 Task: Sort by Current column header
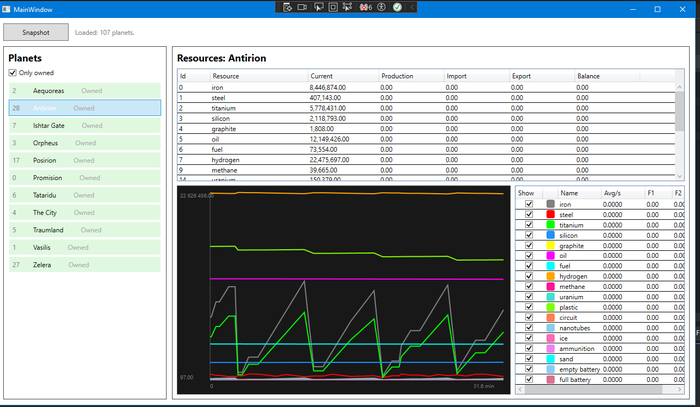343,76
